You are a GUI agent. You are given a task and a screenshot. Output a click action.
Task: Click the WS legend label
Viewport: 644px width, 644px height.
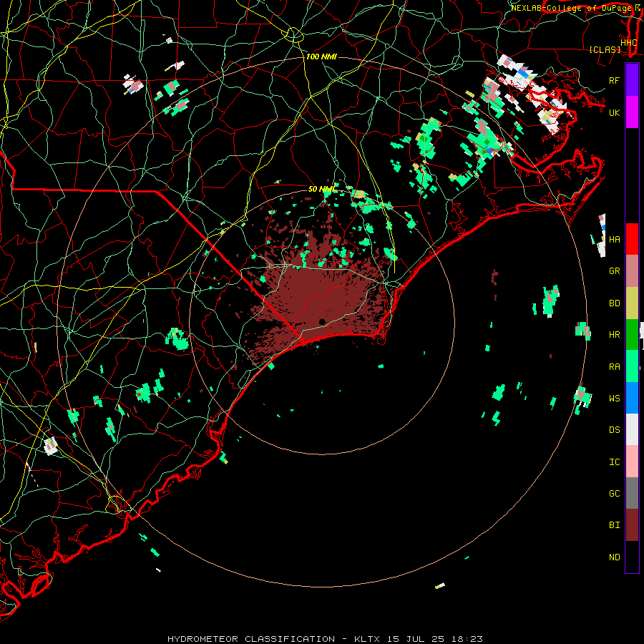(614, 398)
